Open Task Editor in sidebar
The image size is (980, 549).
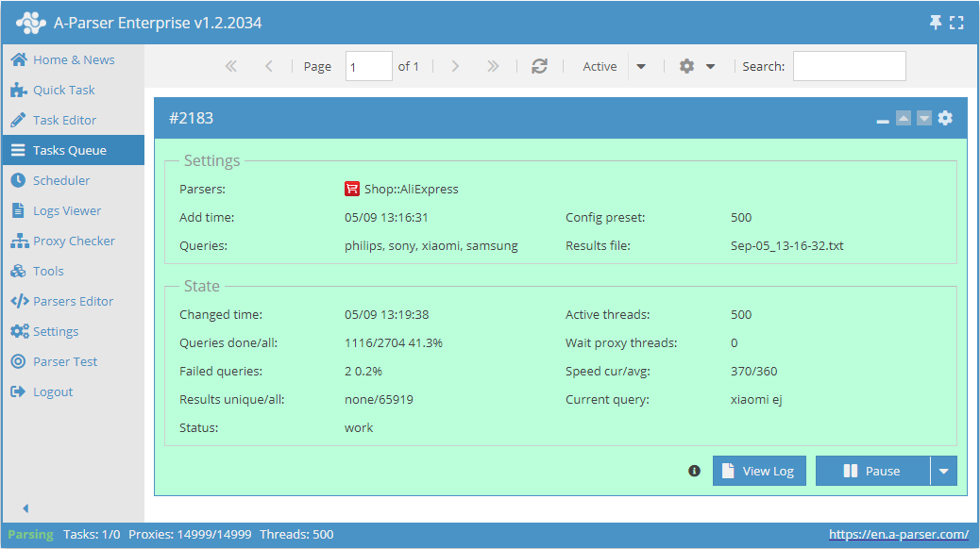(x=64, y=120)
